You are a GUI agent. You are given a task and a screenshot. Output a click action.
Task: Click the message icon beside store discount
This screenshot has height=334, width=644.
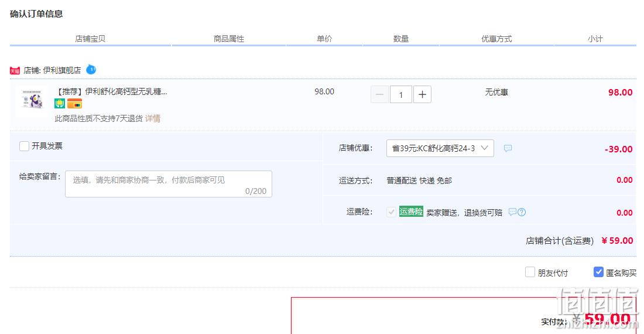click(x=508, y=148)
